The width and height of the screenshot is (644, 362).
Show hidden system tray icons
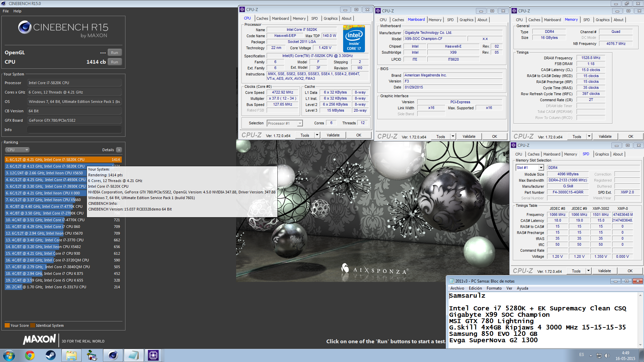tap(591, 356)
